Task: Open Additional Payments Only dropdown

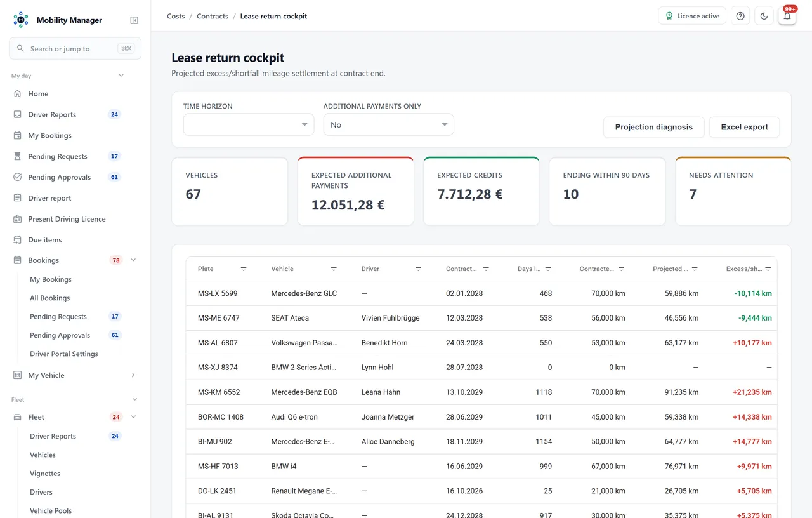Action: click(389, 124)
